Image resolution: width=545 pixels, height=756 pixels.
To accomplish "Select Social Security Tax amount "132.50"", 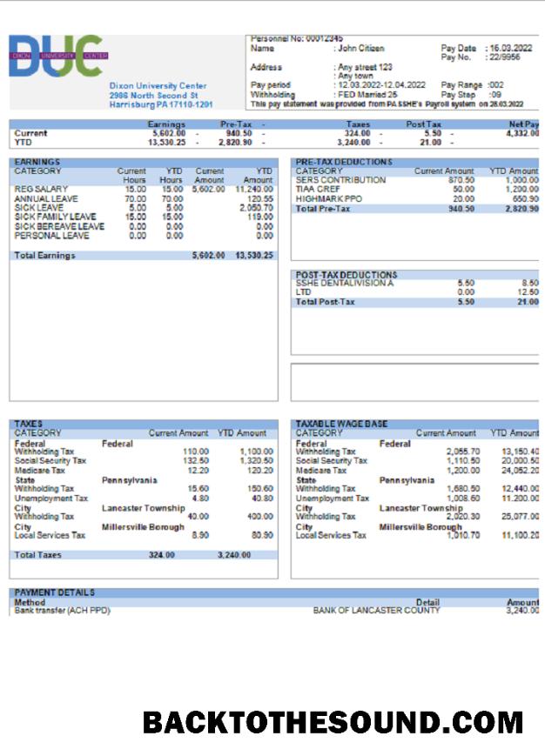I will tap(196, 461).
